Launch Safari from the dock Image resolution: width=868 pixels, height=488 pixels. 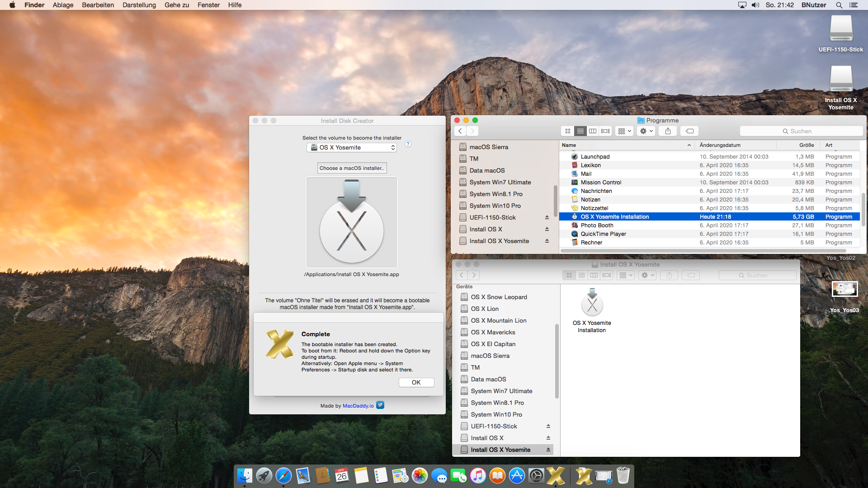click(x=283, y=476)
